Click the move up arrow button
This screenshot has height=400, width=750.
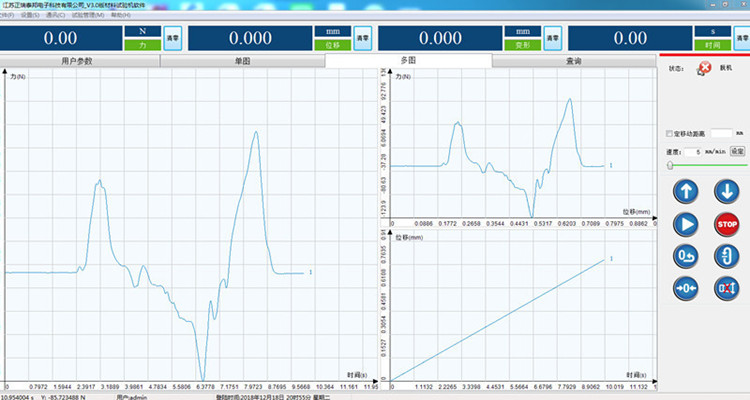point(685,193)
